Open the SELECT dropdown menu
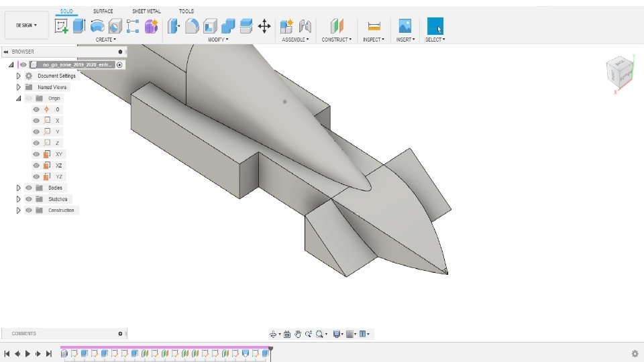The width and height of the screenshot is (644, 362). click(x=435, y=40)
